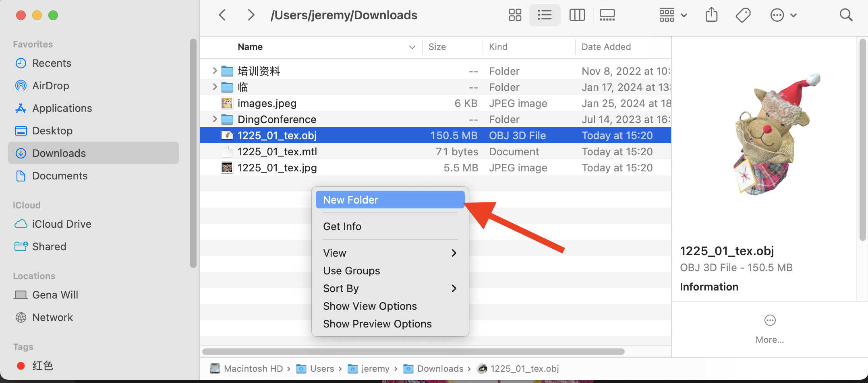Click the More… button in preview
The width and height of the screenshot is (868, 383).
pos(770,328)
